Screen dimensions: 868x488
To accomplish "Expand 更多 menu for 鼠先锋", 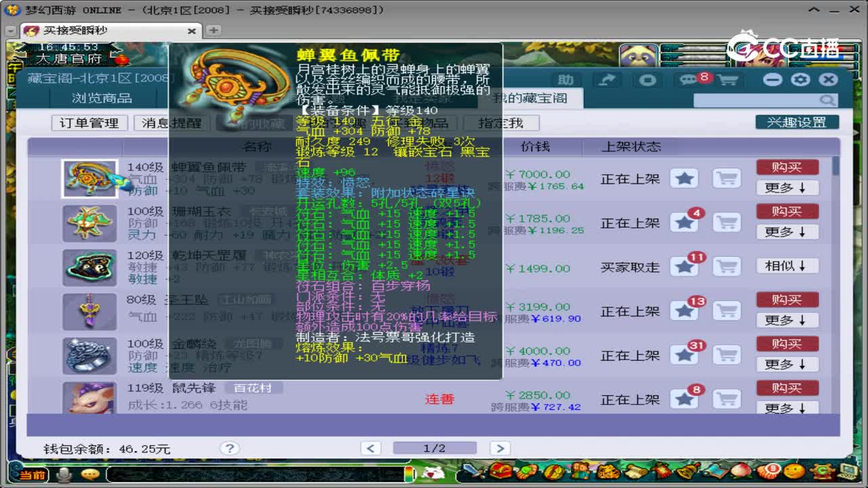I will tap(787, 408).
